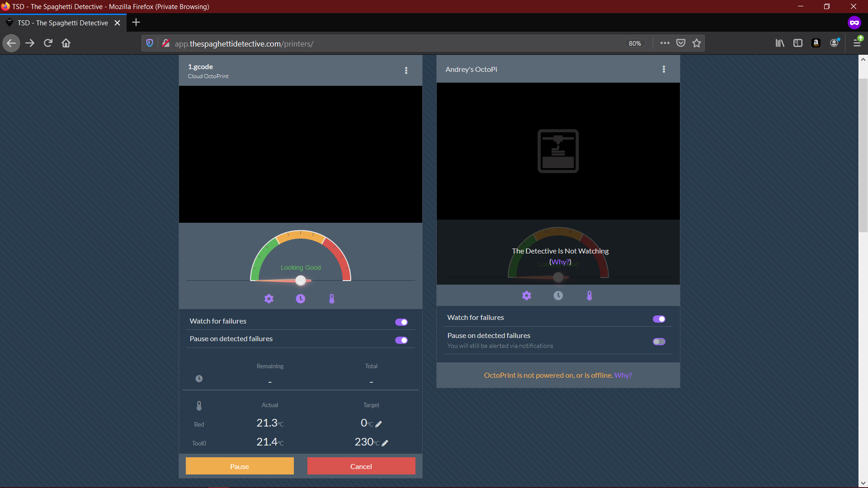Click the Why? link beside offline message

623,375
